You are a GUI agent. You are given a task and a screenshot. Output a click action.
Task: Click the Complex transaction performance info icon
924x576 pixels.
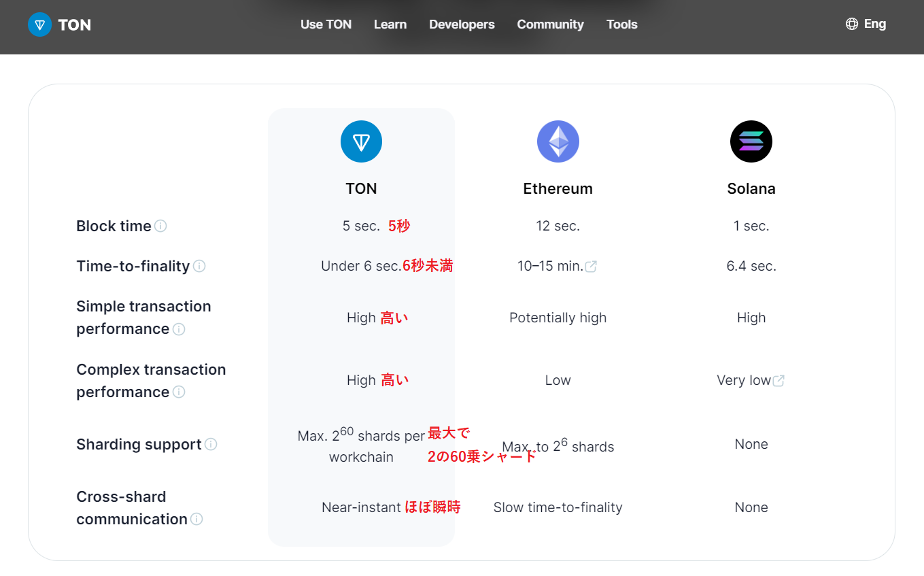pyautogui.click(x=178, y=393)
